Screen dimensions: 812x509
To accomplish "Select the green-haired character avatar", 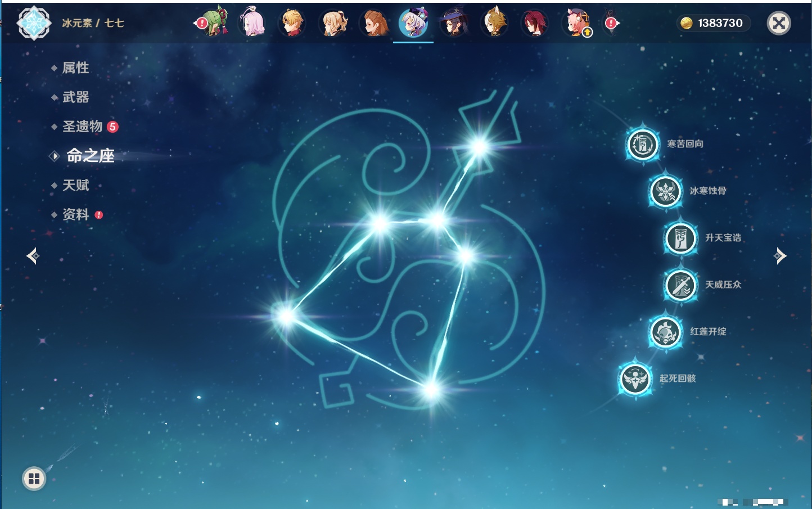I will click(x=214, y=22).
